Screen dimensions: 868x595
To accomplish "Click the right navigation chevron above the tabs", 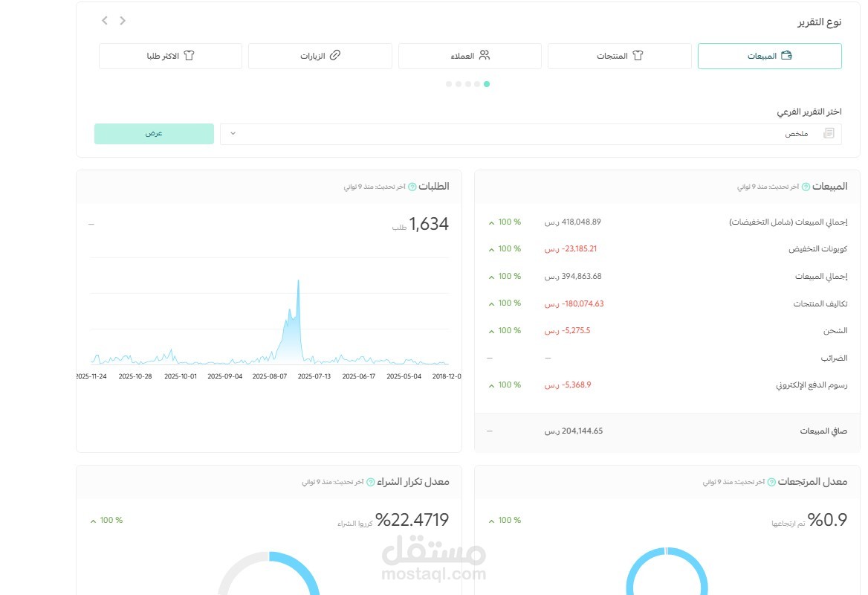I will point(122,20).
